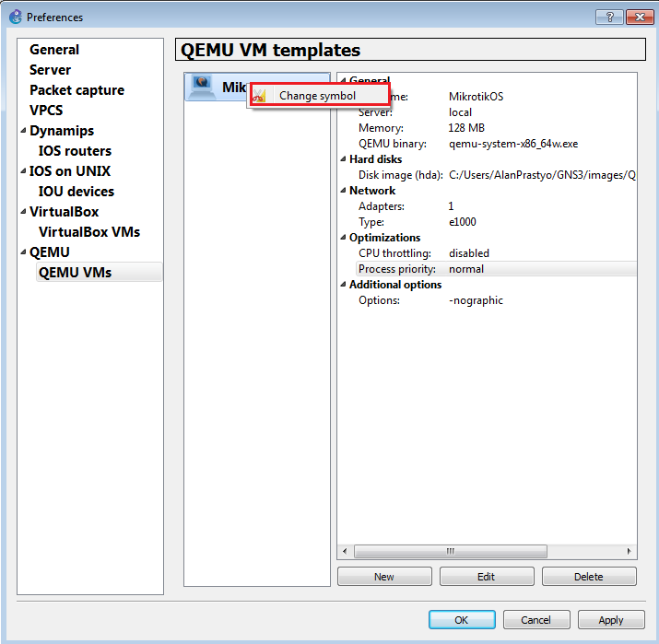Viewport: 659px width, 644px height.
Task: Click New to create a QEMU template
Action: pyautogui.click(x=384, y=577)
